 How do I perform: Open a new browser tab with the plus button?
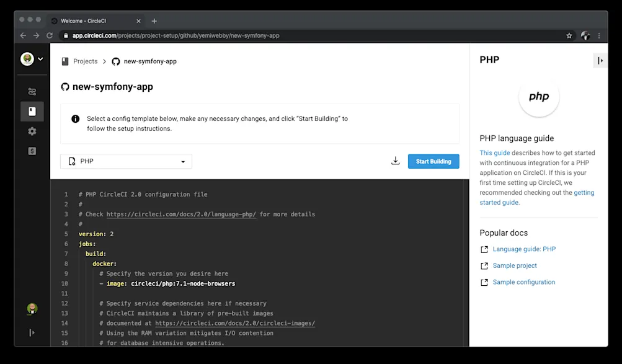pos(154,20)
